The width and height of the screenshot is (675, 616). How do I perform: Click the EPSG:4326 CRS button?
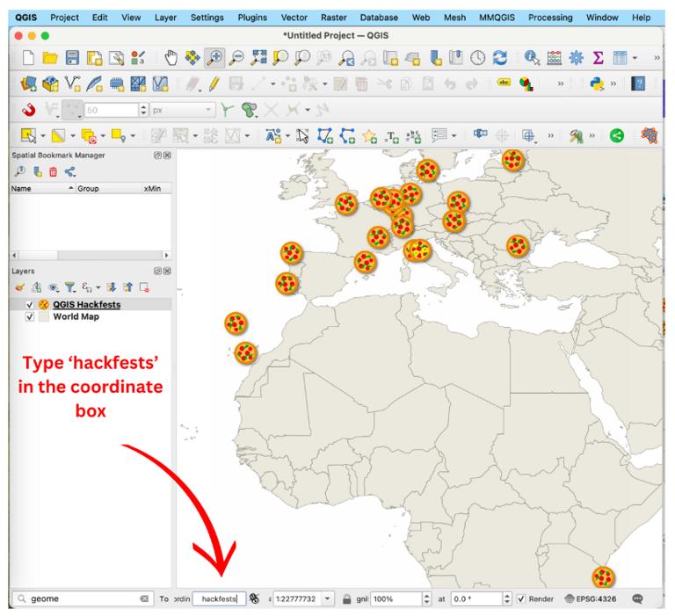pyautogui.click(x=591, y=598)
